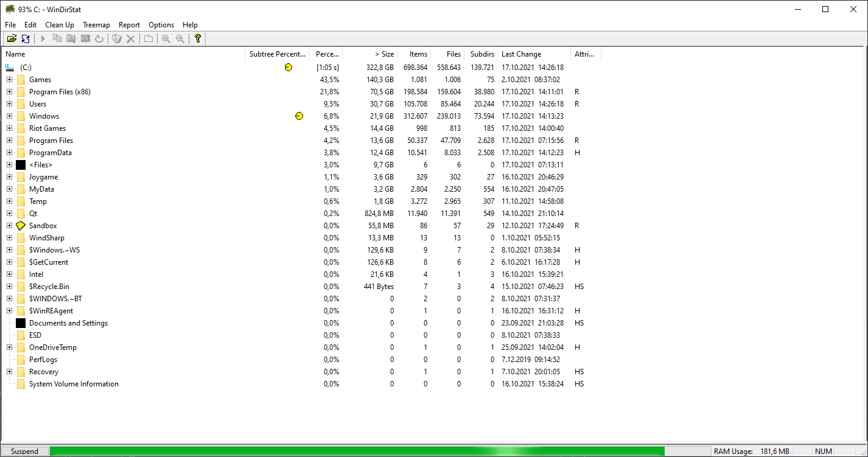The height and width of the screenshot is (457, 868).
Task: Select the MyData folder name
Action: (41, 189)
